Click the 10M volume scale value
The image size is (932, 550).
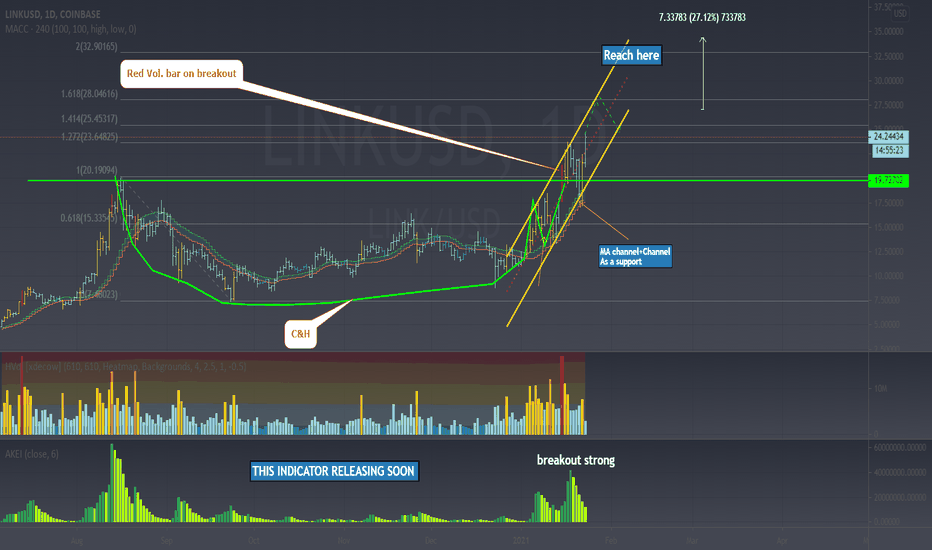coord(880,388)
